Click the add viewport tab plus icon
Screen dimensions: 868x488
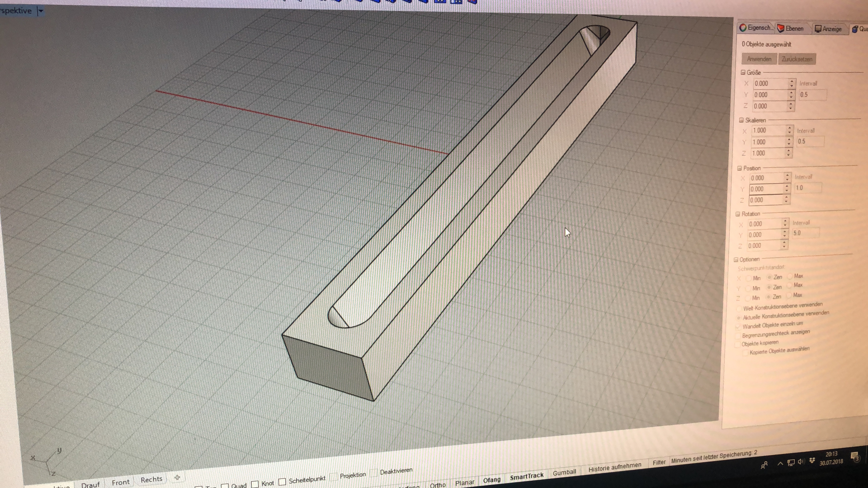(x=177, y=477)
